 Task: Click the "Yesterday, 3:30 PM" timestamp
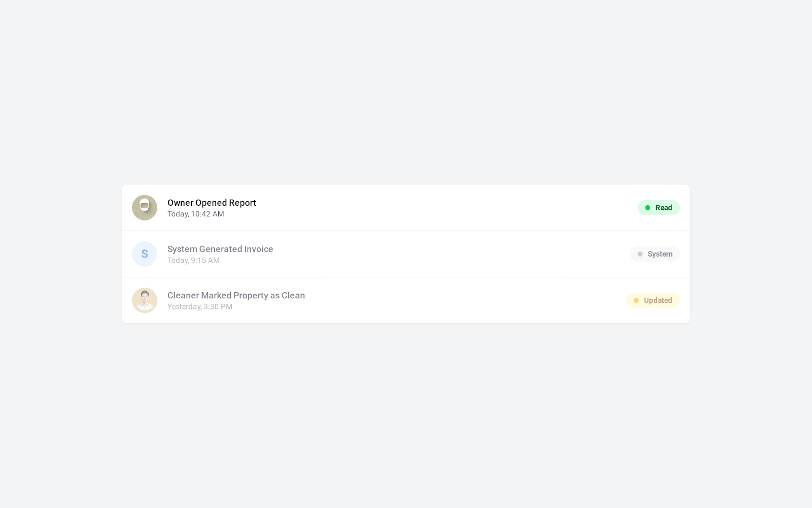200,307
